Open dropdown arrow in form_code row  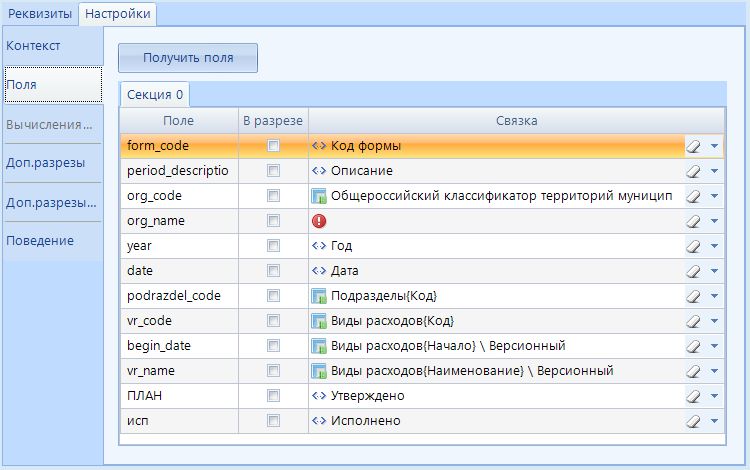tap(714, 146)
